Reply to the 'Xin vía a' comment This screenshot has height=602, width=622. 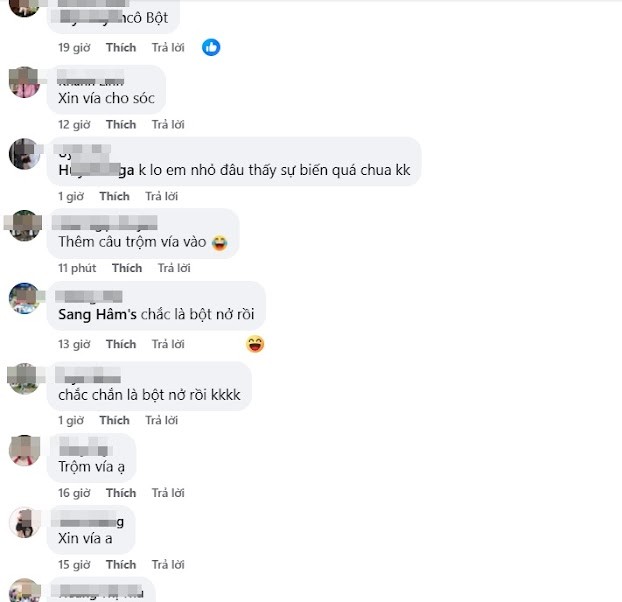tap(168, 565)
